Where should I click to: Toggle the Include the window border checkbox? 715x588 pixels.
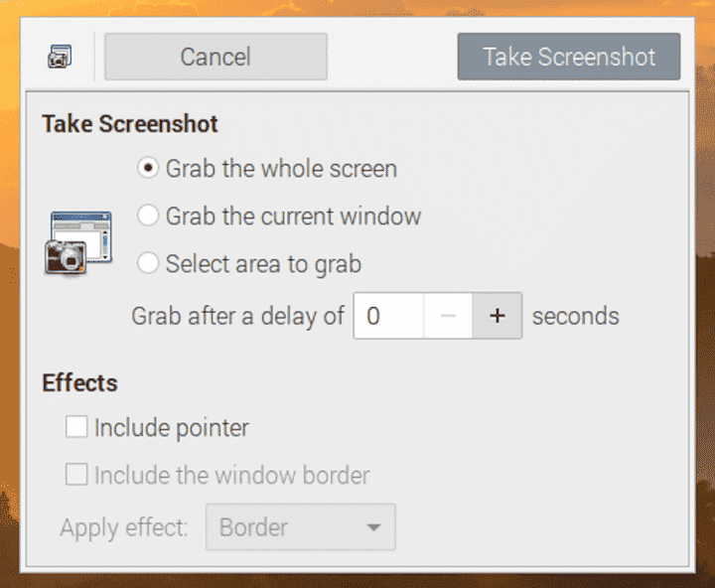pos(75,475)
